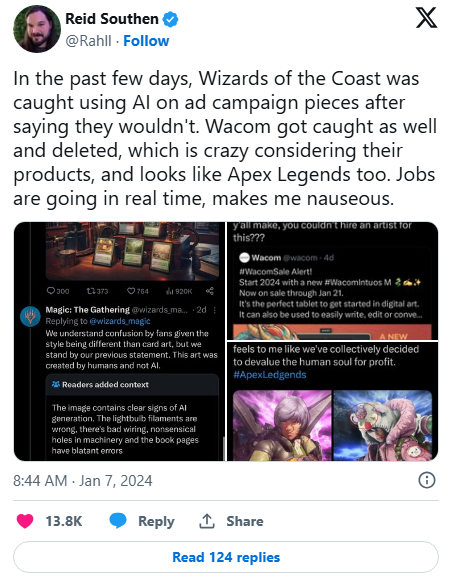Viewport: 450px width, 582px height.
Task: Click the X logo icon
Action: 426,19
